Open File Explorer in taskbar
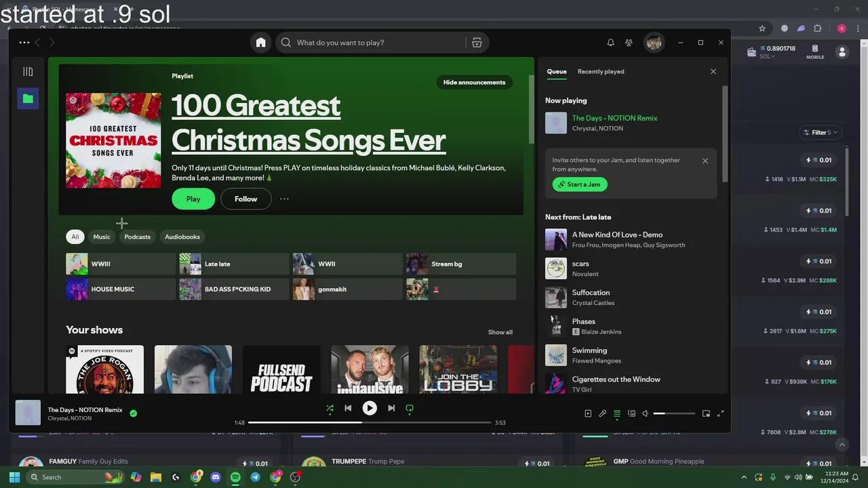 155,477
